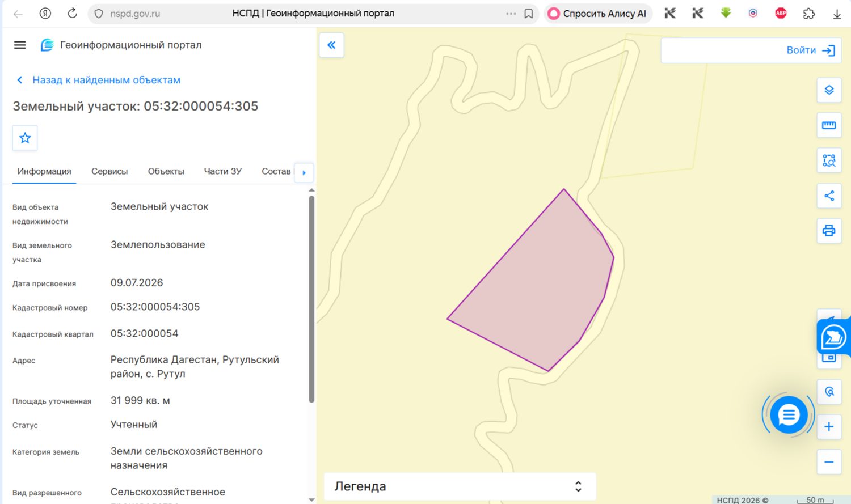Expand the Легенда panel
Screen dimensions: 851x504
(x=460, y=486)
